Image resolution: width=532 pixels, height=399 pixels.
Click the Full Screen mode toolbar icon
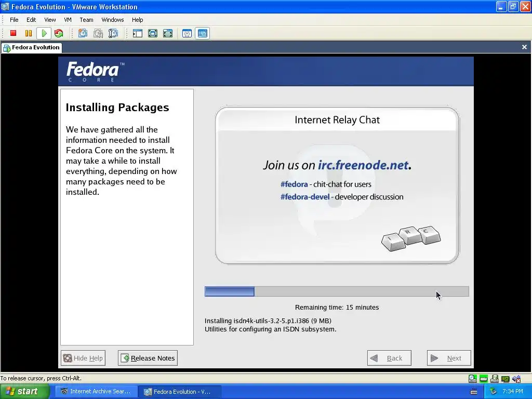point(168,33)
